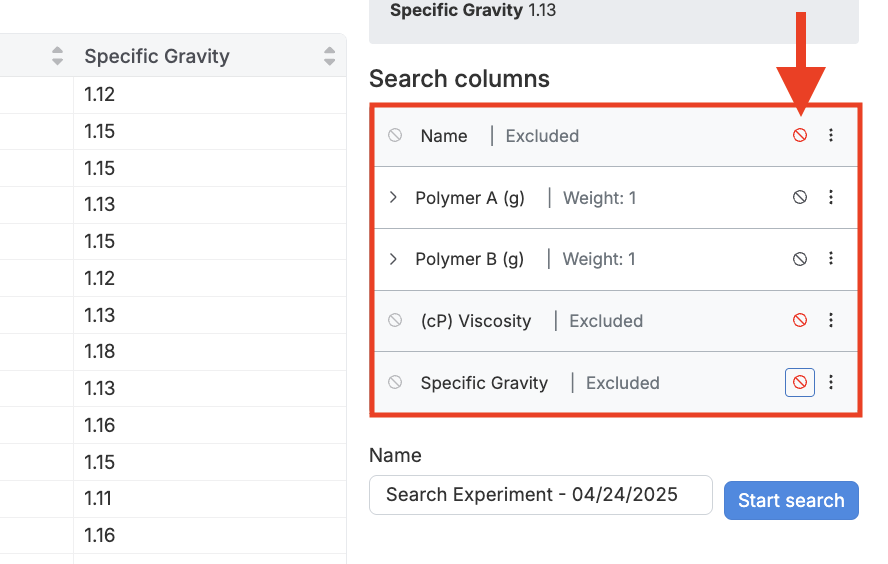Screen dimensions: 888x564
Task: Open three-dot menu for (cP) Viscosity
Action: (831, 321)
